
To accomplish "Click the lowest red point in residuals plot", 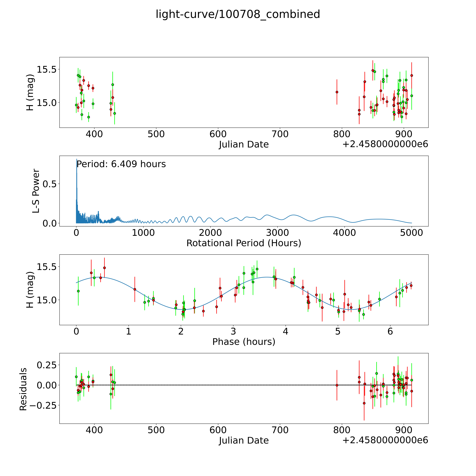I will point(364,403).
